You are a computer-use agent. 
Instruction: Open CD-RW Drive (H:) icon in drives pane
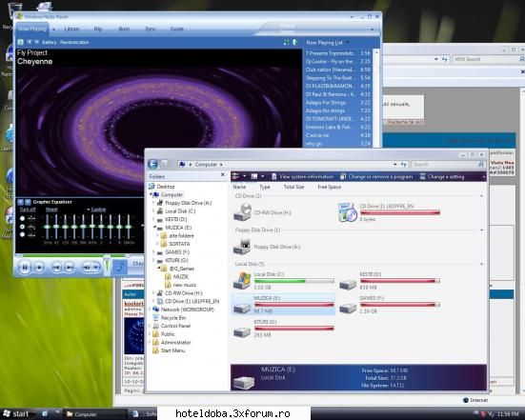(242, 212)
